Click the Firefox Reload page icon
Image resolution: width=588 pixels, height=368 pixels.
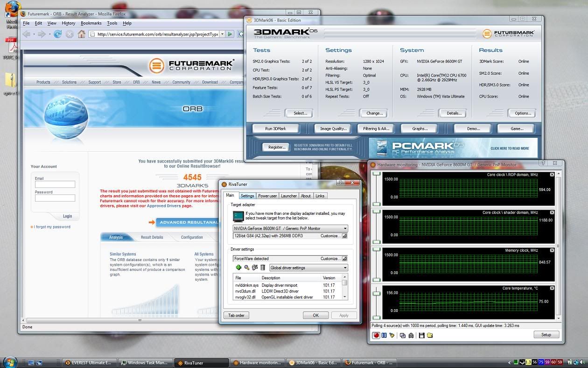57,34
